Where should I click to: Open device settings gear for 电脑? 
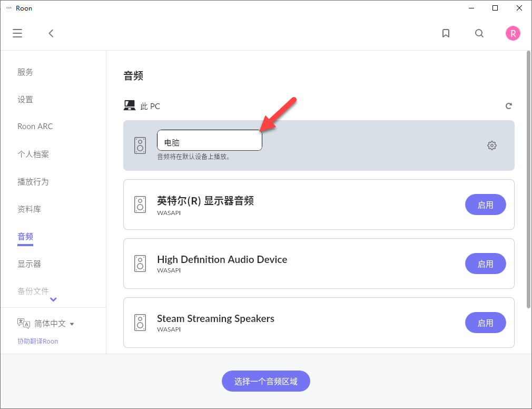pyautogui.click(x=491, y=145)
